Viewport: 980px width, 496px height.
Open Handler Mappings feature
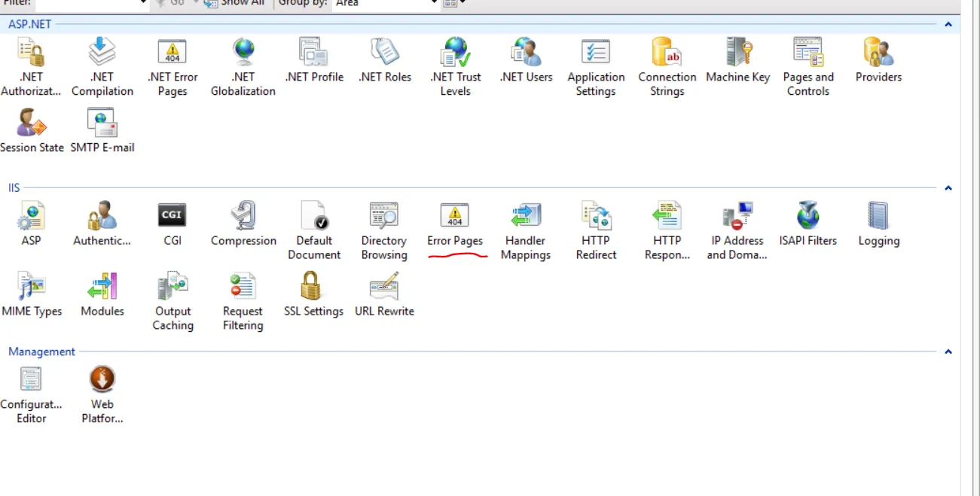[x=526, y=231]
